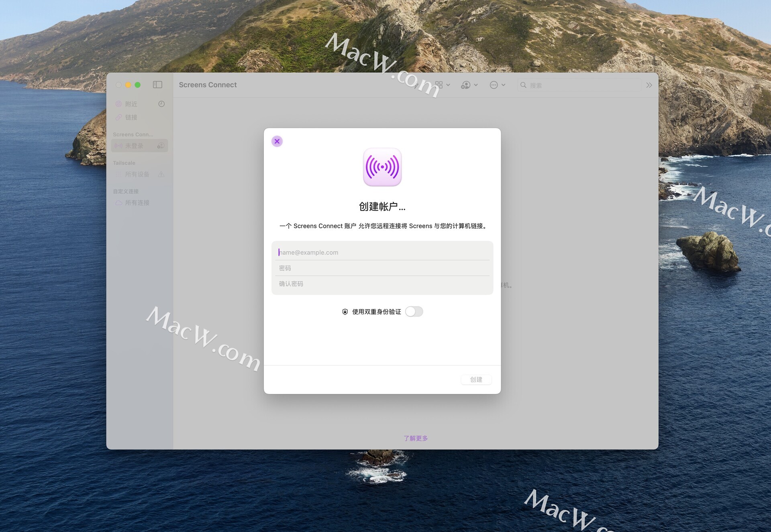Image resolution: width=771 pixels, height=532 pixels.
Task: Open the 了解更多 link
Action: [x=416, y=438]
